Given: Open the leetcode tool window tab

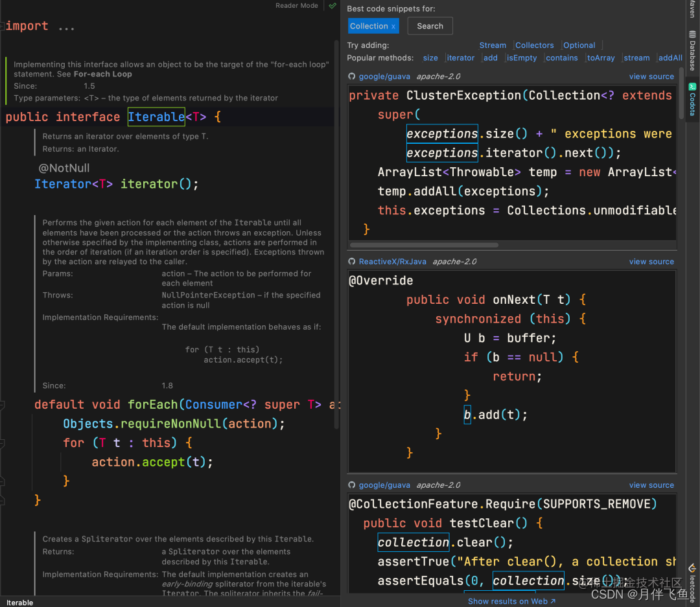Looking at the screenshot, I should pyautogui.click(x=692, y=584).
